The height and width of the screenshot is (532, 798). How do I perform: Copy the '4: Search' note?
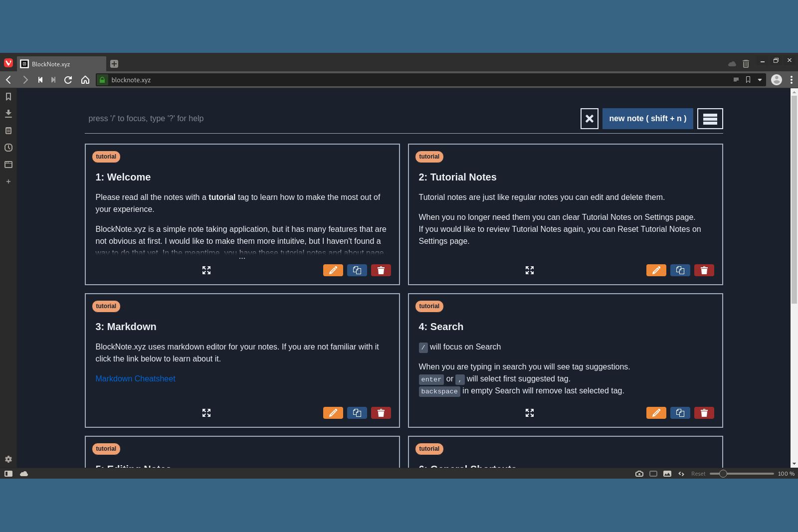pyautogui.click(x=680, y=413)
